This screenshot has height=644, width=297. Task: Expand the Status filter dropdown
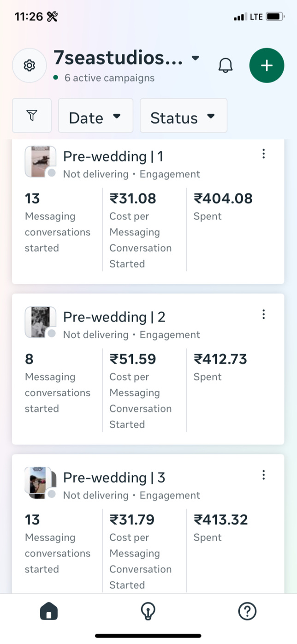tap(183, 116)
